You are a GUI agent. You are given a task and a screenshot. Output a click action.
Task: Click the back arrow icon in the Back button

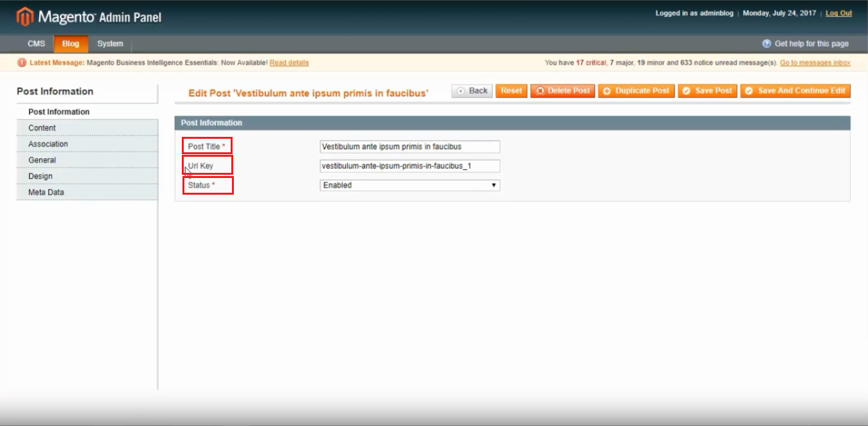[459, 91]
